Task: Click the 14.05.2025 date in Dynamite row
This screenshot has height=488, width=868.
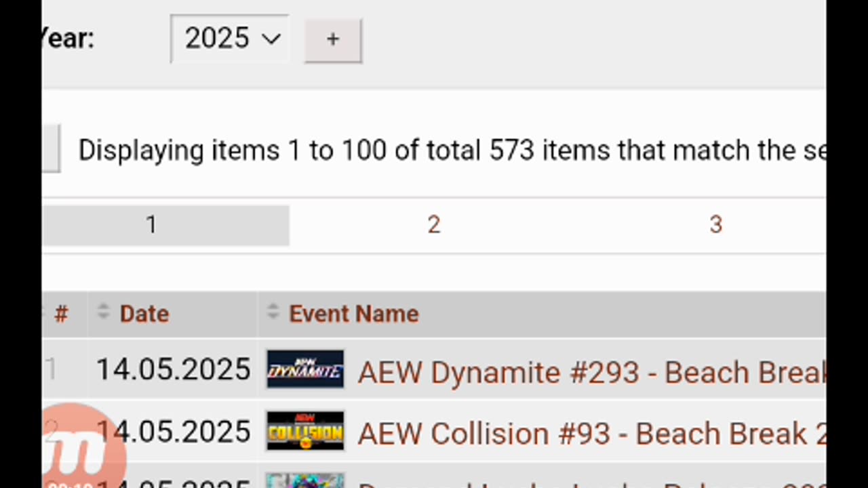Action: (173, 370)
